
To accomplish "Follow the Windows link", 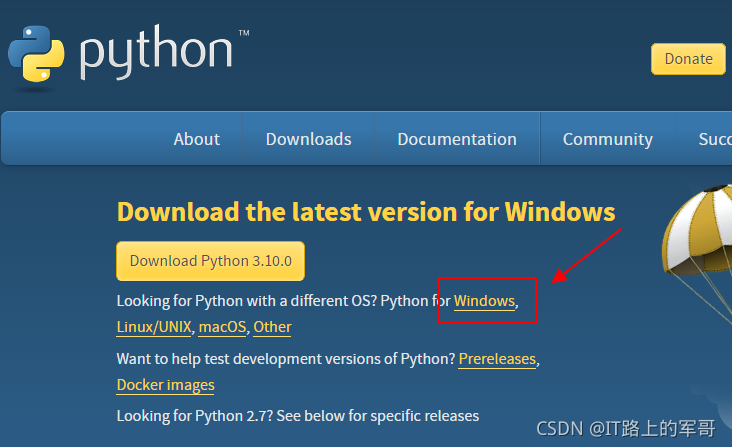I will (484, 301).
